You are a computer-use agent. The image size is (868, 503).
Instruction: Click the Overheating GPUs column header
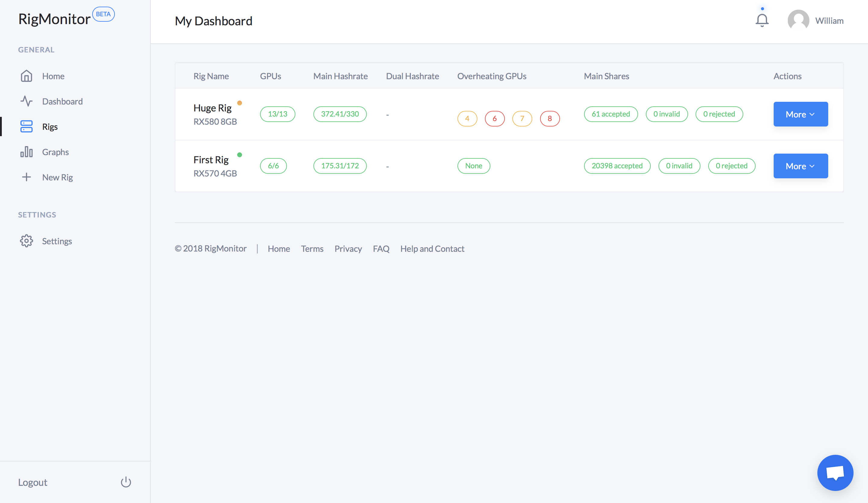[x=492, y=76]
